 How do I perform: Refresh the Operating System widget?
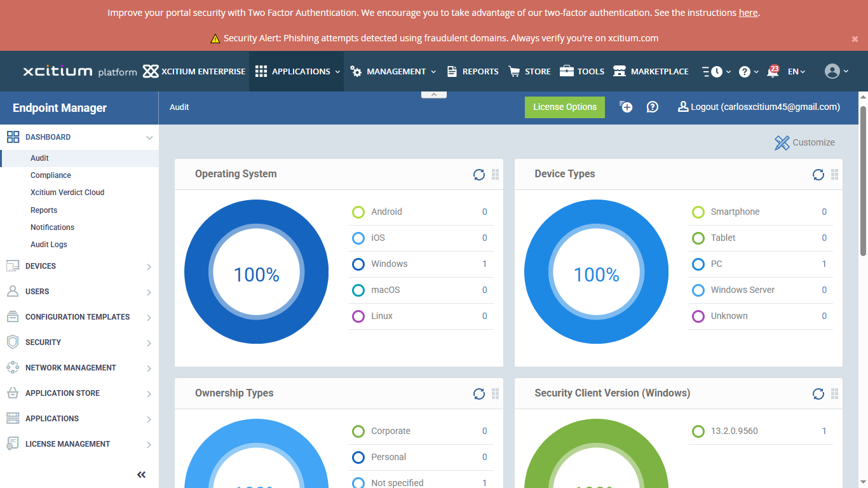(479, 175)
